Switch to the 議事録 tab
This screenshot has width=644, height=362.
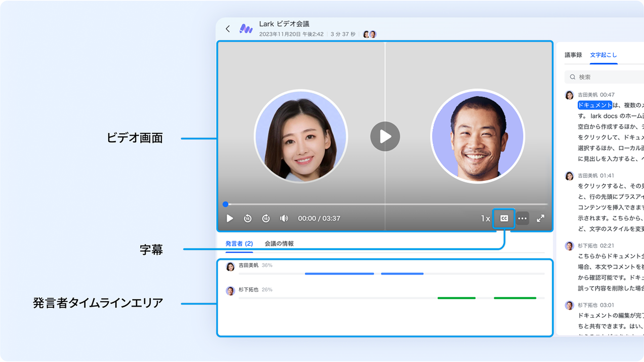point(573,55)
